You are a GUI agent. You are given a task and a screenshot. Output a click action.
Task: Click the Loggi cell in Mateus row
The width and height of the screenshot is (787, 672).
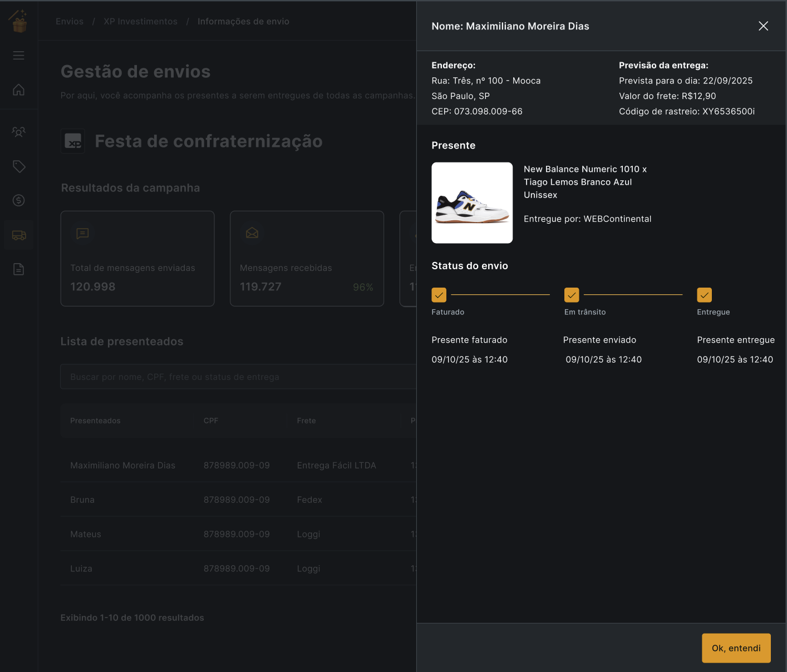(x=308, y=534)
